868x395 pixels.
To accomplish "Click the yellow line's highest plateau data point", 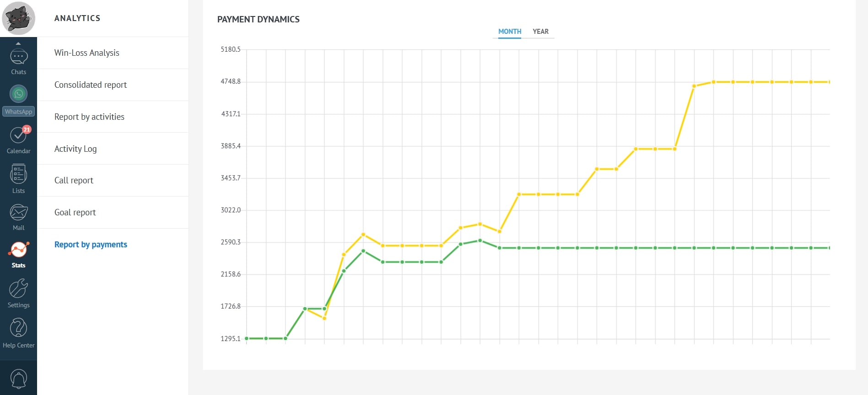I will (752, 82).
